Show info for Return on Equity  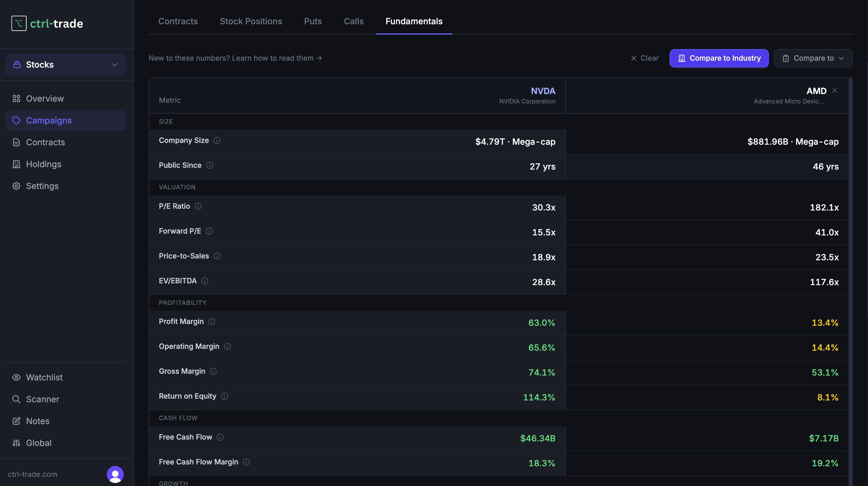(224, 396)
